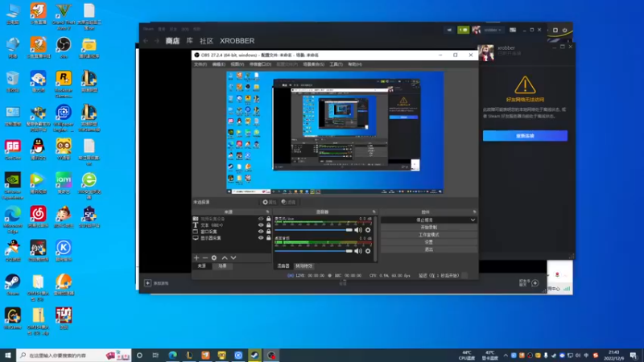The width and height of the screenshot is (644, 362).
Task: Click Steam back navigation arrow
Action: (x=146, y=41)
